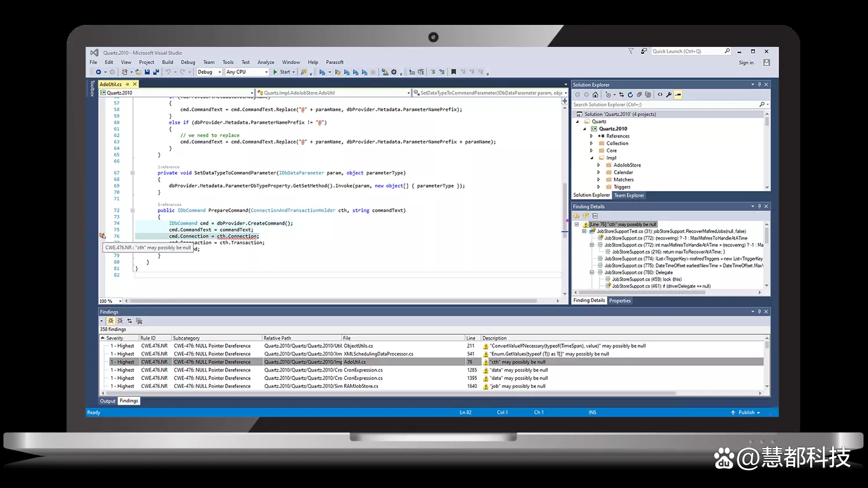Click the Refresh icon in Solution Explorer
This screenshot has height=488, width=868.
pyautogui.click(x=630, y=94)
